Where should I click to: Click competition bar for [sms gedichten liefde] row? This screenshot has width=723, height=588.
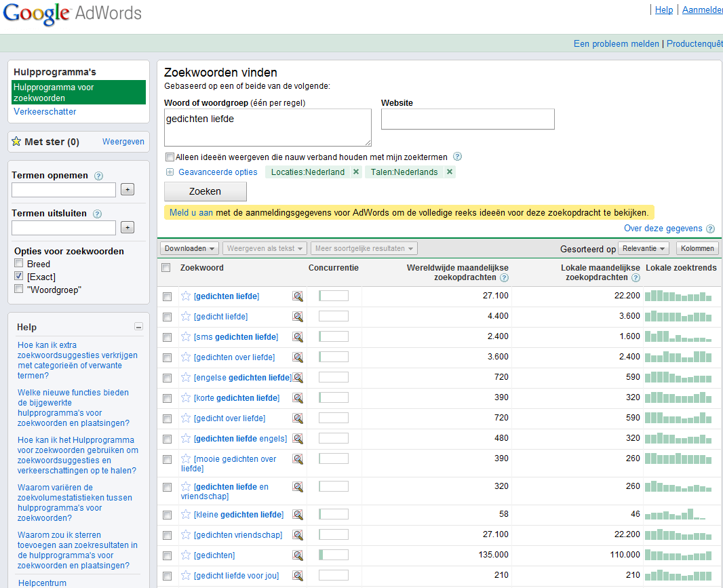coord(334,336)
